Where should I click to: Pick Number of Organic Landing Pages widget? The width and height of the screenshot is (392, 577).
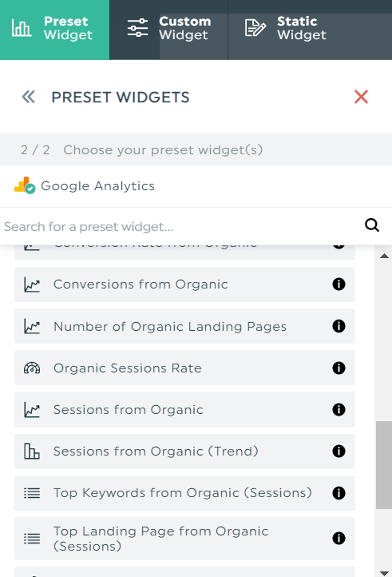[184, 326]
